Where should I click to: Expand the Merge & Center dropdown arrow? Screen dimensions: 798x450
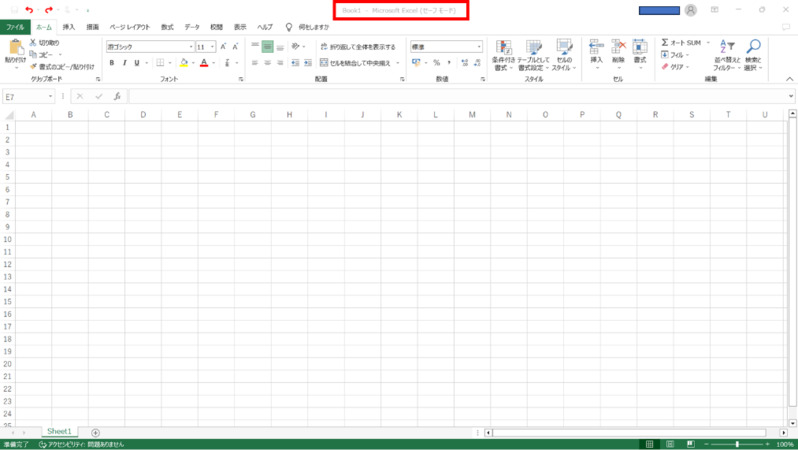[398, 63]
